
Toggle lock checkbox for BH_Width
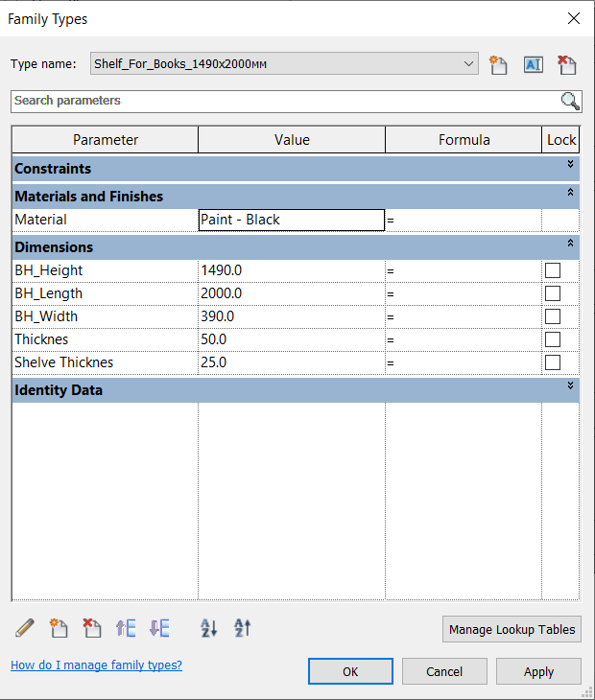pyautogui.click(x=553, y=316)
